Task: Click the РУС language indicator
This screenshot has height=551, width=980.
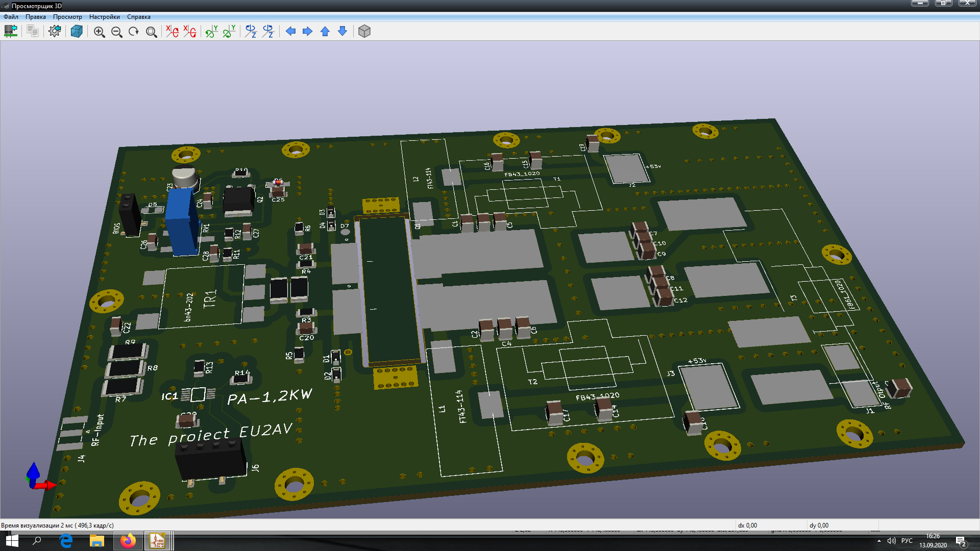Action: [x=906, y=541]
